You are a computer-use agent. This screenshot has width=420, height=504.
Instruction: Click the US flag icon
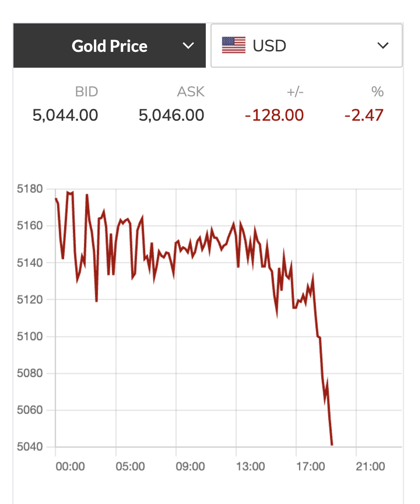[233, 45]
